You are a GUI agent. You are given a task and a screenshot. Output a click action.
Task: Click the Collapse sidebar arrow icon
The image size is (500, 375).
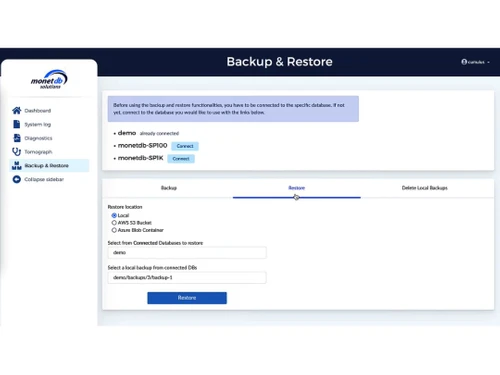pyautogui.click(x=17, y=179)
